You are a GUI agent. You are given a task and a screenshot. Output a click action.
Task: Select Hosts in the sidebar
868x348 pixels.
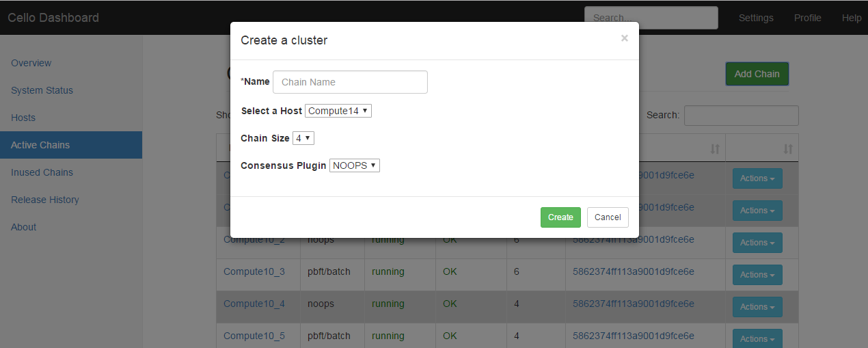click(x=23, y=118)
